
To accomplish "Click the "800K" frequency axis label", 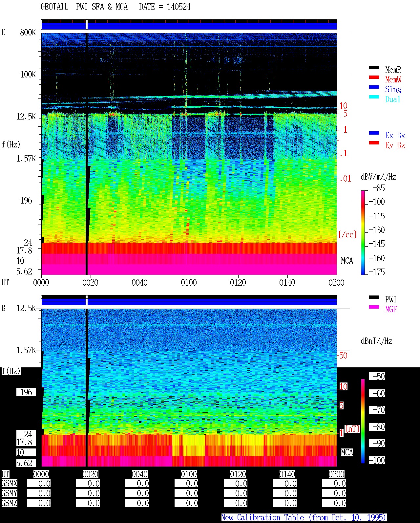I will point(28,32).
